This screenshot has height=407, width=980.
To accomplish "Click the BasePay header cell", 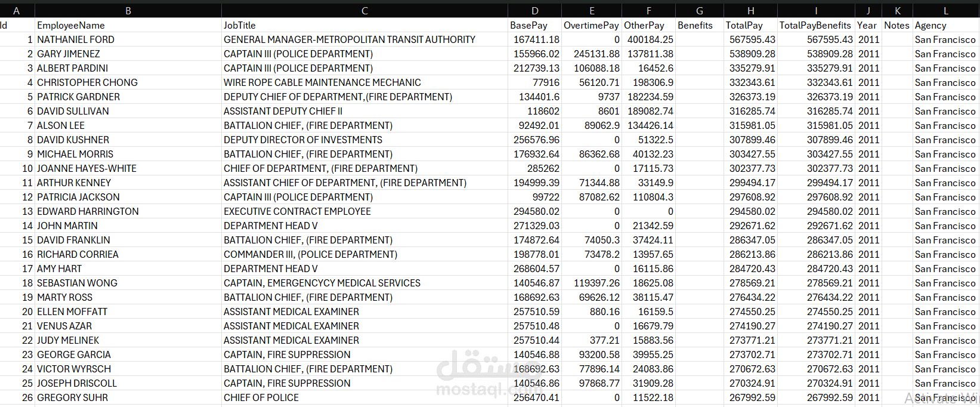I will [x=535, y=25].
